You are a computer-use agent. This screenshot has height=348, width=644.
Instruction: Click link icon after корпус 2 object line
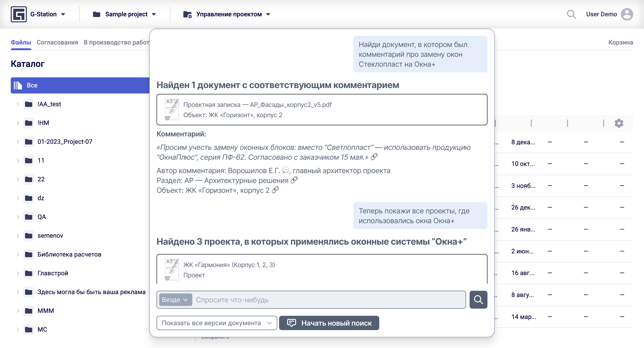pyautogui.click(x=275, y=190)
